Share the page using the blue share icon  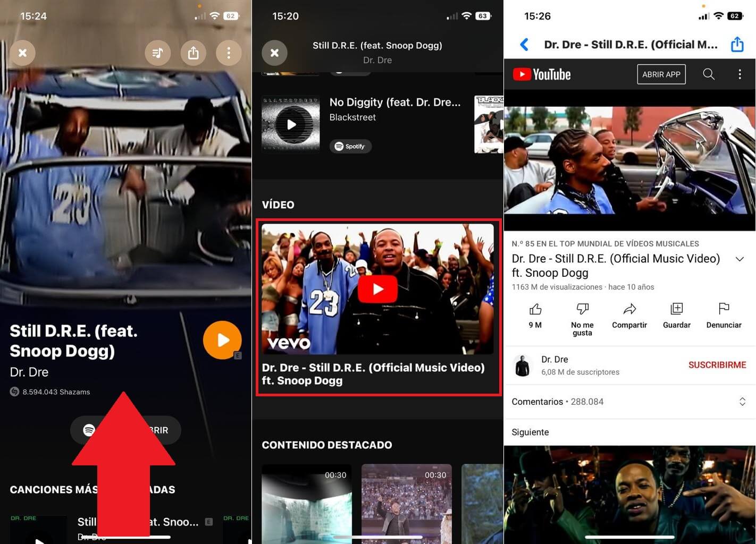coord(737,44)
